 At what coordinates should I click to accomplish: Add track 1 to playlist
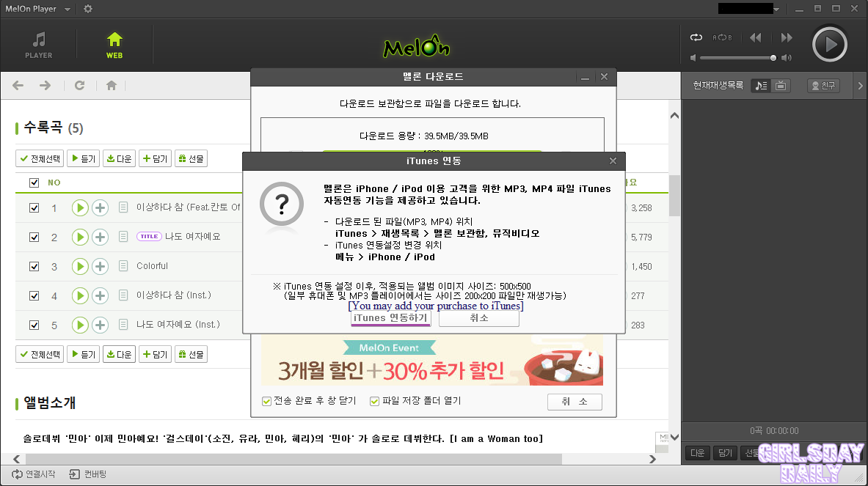100,208
